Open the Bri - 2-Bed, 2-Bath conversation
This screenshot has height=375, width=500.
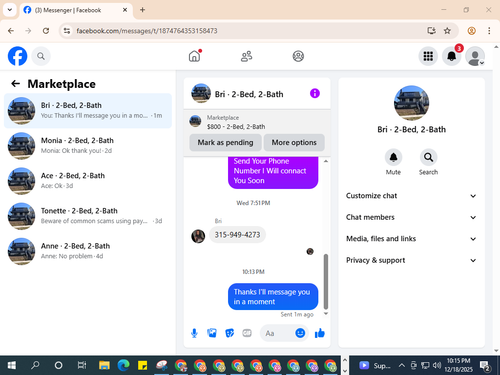pyautogui.click(x=88, y=111)
